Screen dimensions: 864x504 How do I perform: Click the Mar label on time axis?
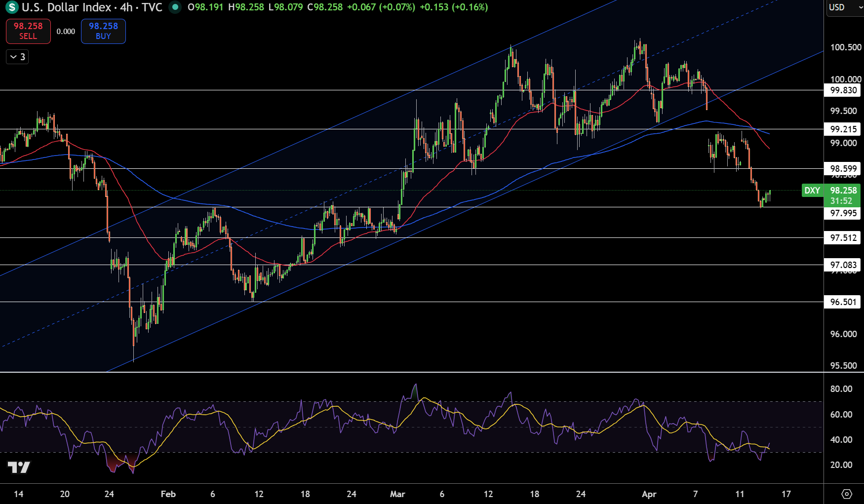[x=397, y=494]
